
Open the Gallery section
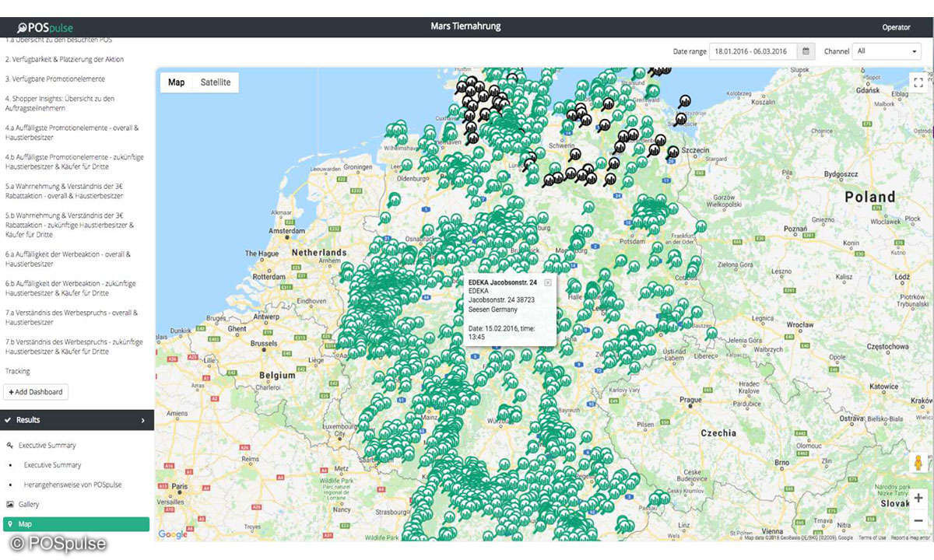coord(29,505)
